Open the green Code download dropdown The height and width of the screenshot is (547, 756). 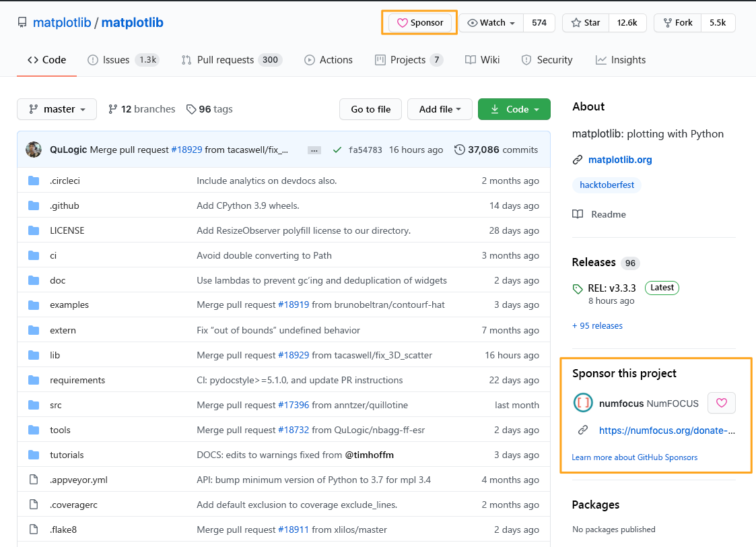(514, 109)
